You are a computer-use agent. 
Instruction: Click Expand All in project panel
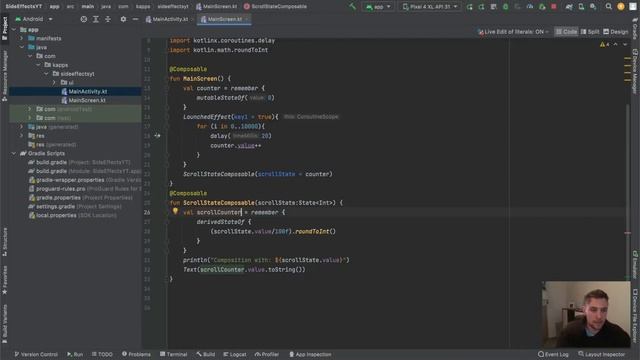[96, 19]
